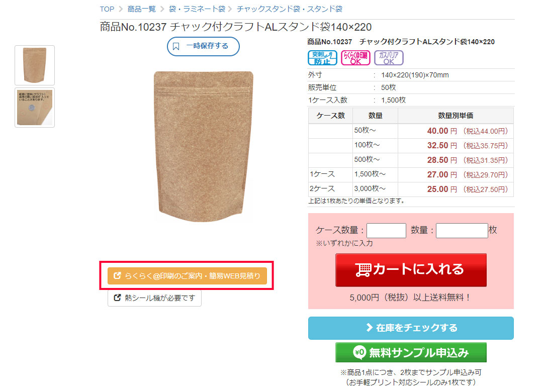Open 袋・ラミネート袋 breadcrumb category
543x392 pixels.
[x=197, y=9]
